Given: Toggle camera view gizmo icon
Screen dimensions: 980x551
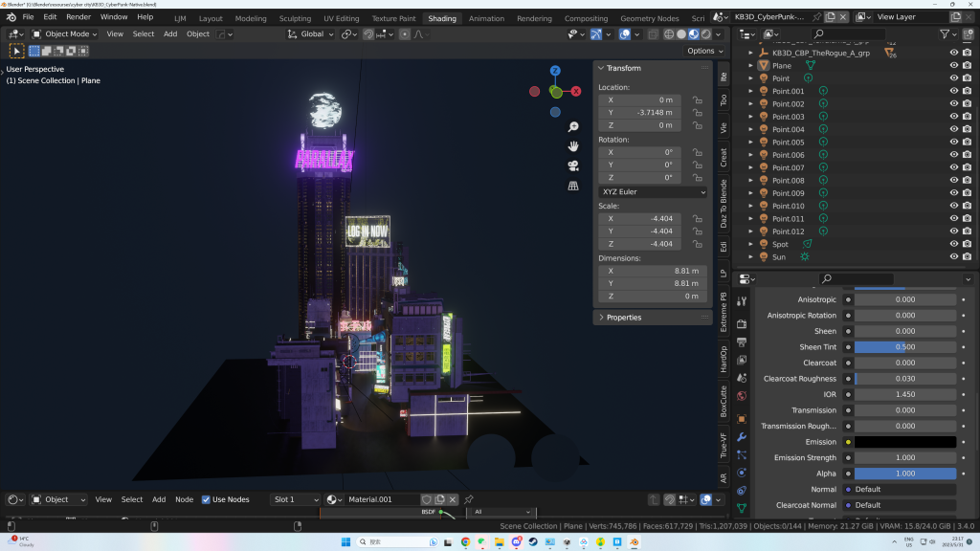Looking at the screenshot, I should coord(573,166).
